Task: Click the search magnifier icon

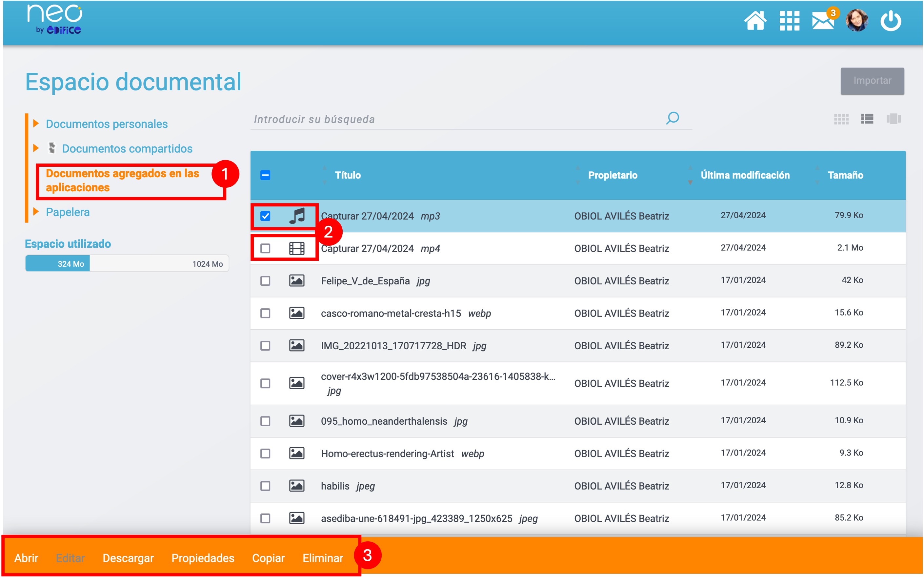Action: pos(673,118)
